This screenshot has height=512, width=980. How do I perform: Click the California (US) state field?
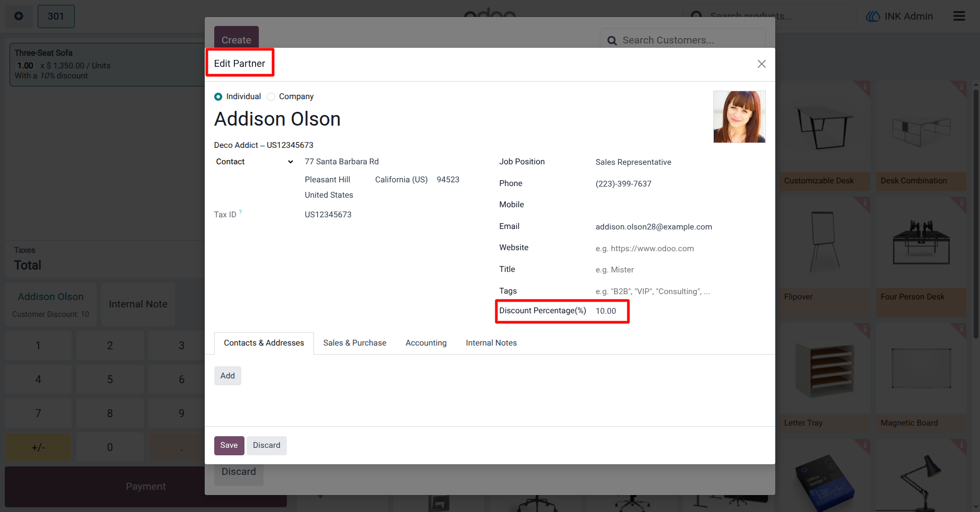pos(401,180)
